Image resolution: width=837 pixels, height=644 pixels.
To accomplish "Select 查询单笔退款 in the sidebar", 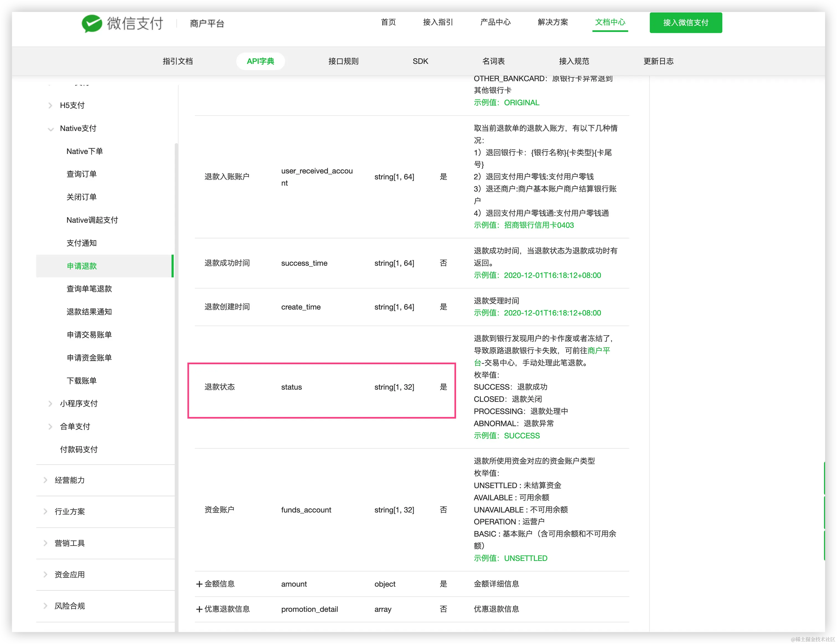I will [x=89, y=289].
